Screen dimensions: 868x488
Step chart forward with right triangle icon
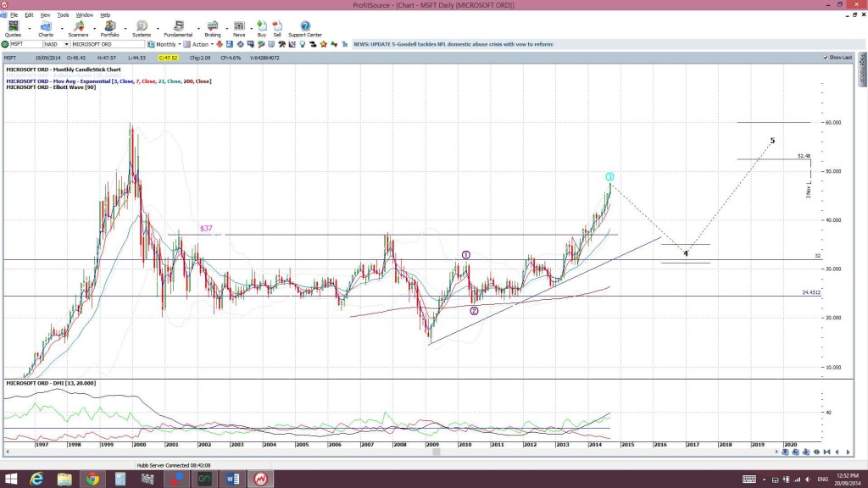(x=848, y=452)
